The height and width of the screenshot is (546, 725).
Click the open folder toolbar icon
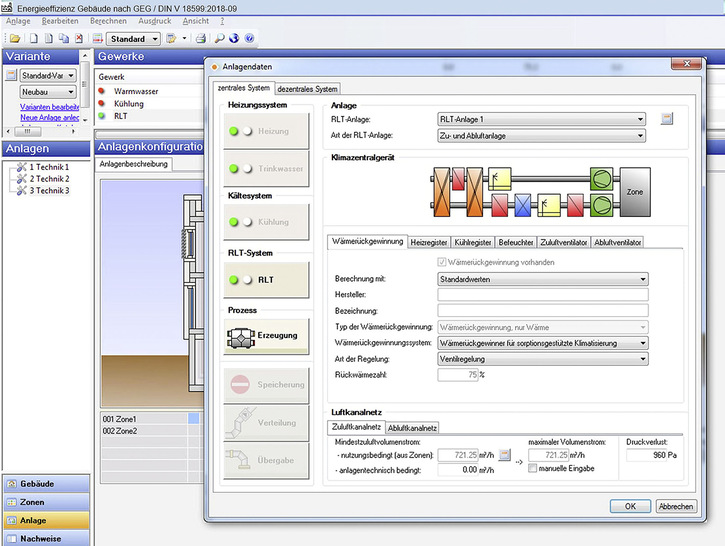(14, 39)
